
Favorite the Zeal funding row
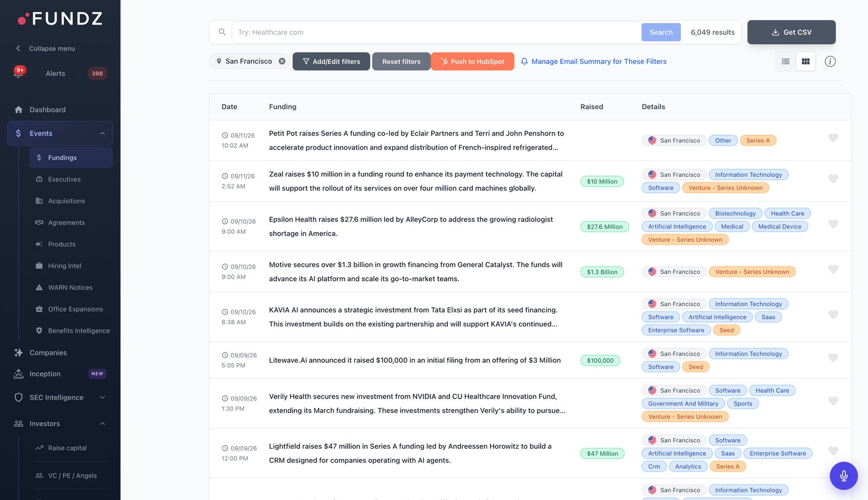(833, 178)
